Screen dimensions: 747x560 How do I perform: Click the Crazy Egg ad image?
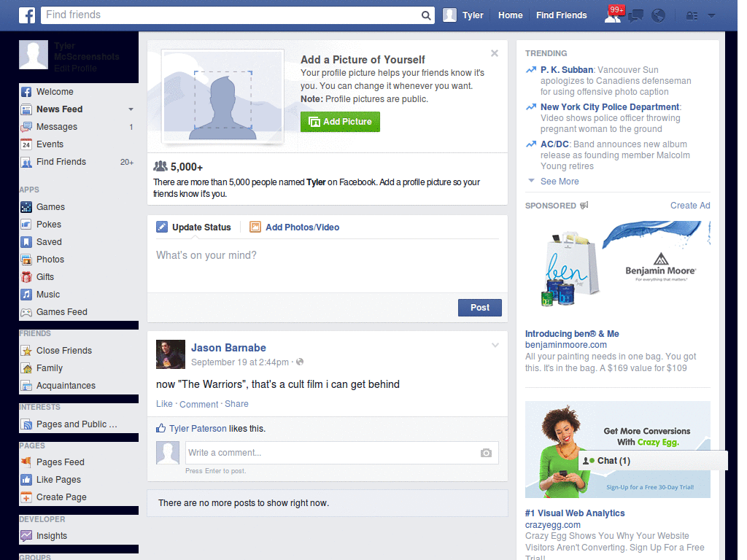click(617, 450)
